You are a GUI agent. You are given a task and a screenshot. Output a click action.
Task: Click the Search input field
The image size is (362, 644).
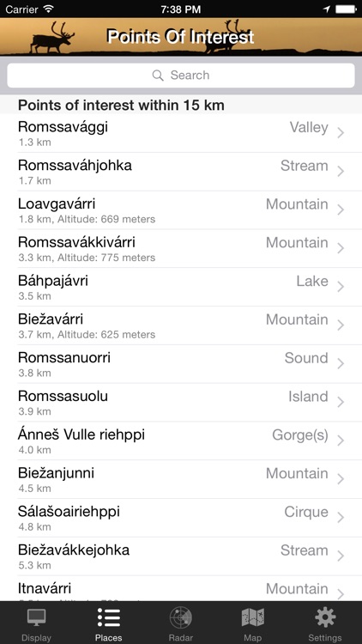(x=181, y=76)
